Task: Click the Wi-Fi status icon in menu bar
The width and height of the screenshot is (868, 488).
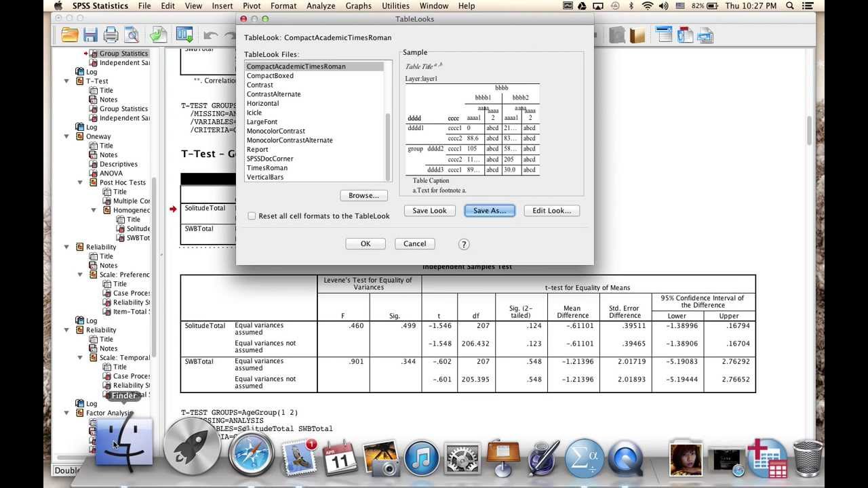Action: (x=648, y=6)
